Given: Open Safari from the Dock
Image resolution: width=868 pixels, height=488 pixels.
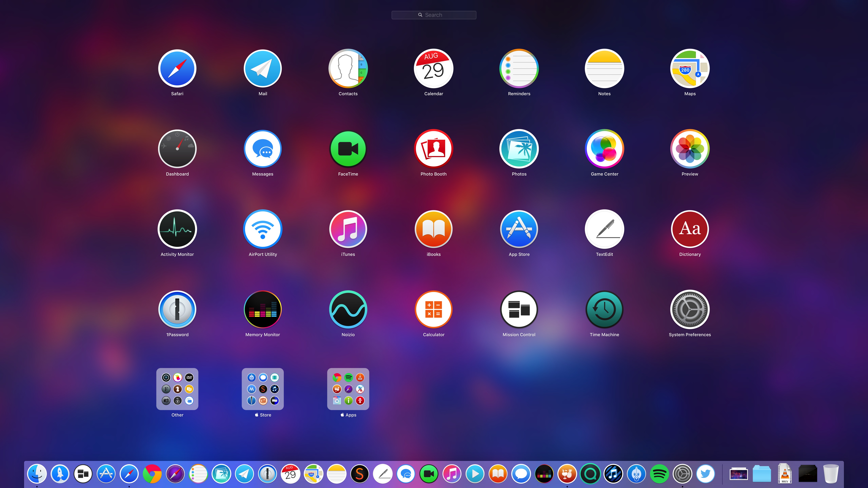Looking at the screenshot, I should click(129, 474).
